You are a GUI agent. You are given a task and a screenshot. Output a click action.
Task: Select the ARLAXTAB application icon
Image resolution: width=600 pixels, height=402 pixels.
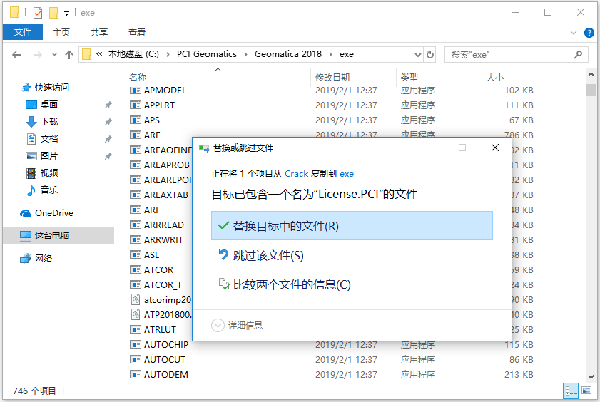click(x=135, y=195)
